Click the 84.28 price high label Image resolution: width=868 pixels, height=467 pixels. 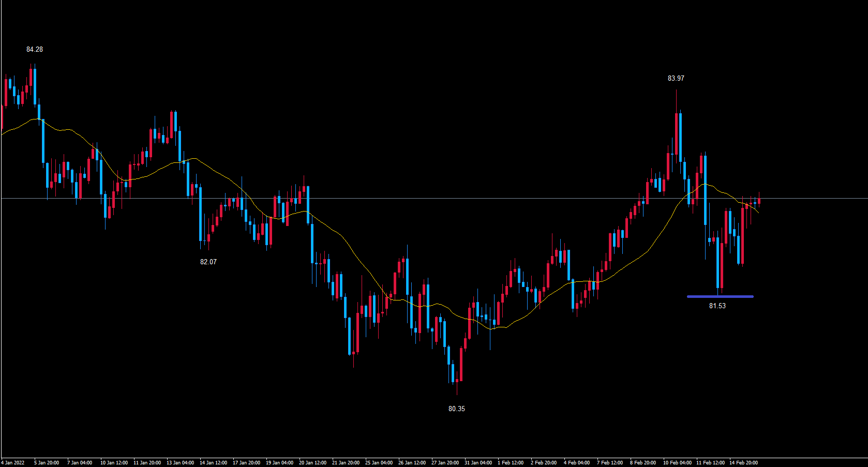pyautogui.click(x=35, y=50)
